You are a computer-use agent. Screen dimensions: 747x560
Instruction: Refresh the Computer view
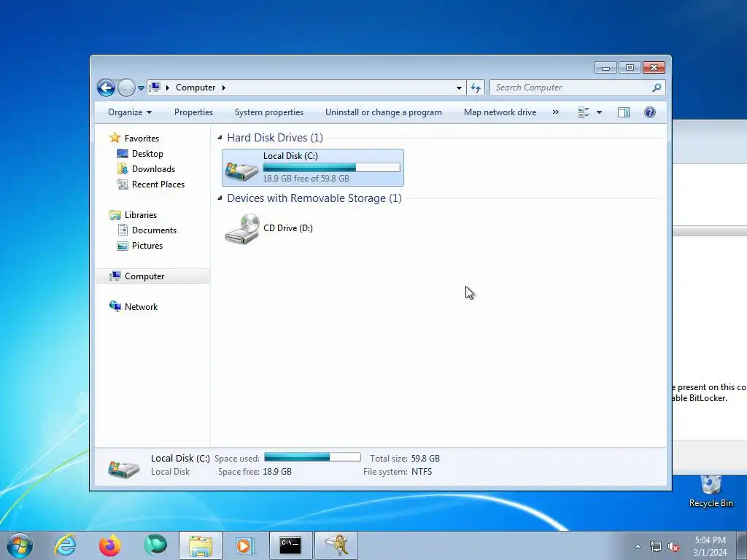point(476,87)
